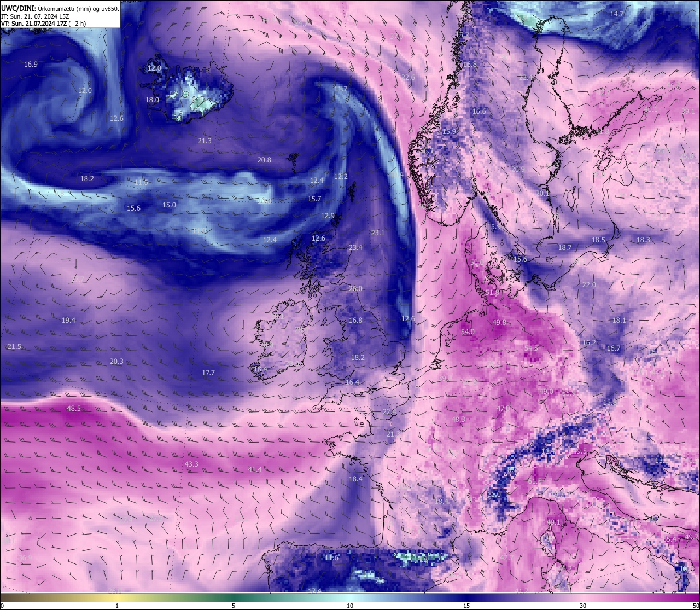Screen dimensions: 700x610
Task: Click the 48.5 value label
Action: click(x=74, y=409)
